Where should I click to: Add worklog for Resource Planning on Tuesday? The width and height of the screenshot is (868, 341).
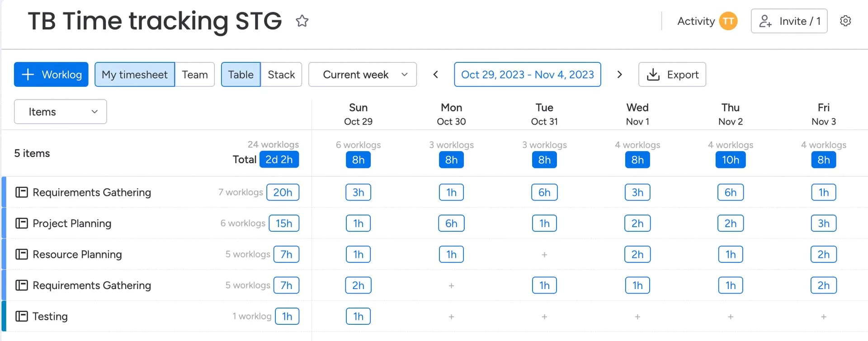point(544,255)
